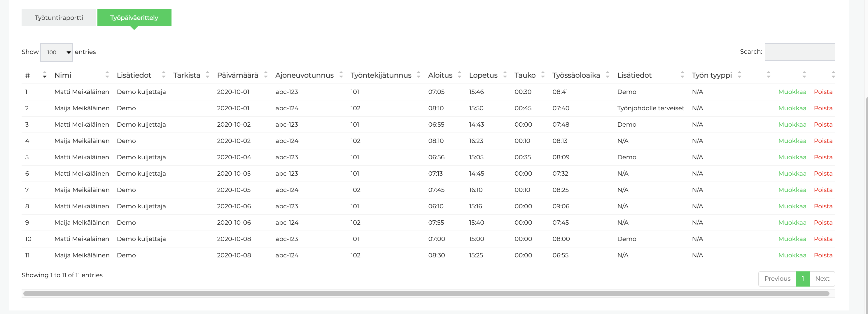Select the Työpäiväerittely tab
This screenshot has height=314, width=868.
134,18
